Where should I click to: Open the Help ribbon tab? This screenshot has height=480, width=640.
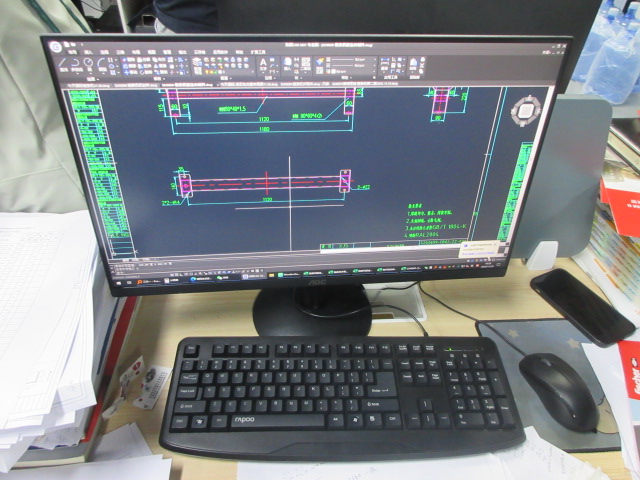(x=240, y=52)
